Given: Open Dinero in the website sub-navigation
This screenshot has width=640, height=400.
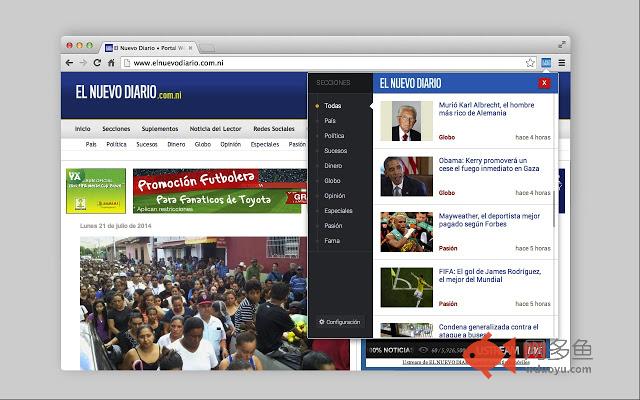Looking at the screenshot, I should tap(176, 144).
